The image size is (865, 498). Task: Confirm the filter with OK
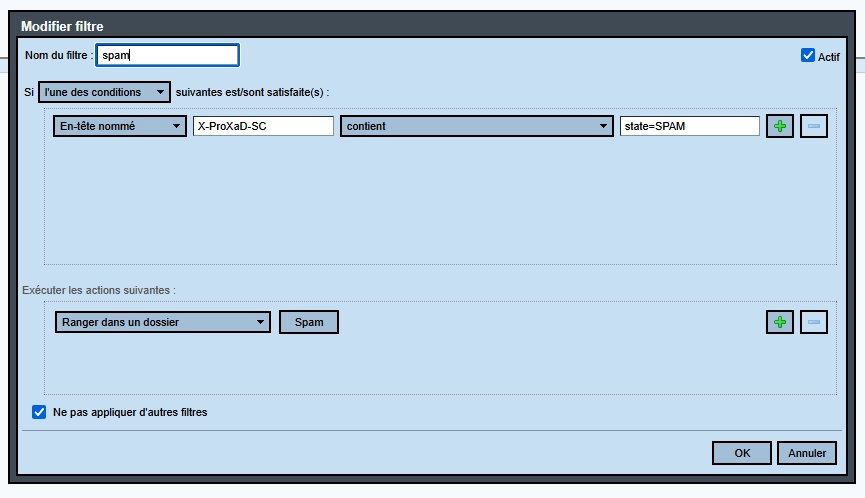coord(742,453)
